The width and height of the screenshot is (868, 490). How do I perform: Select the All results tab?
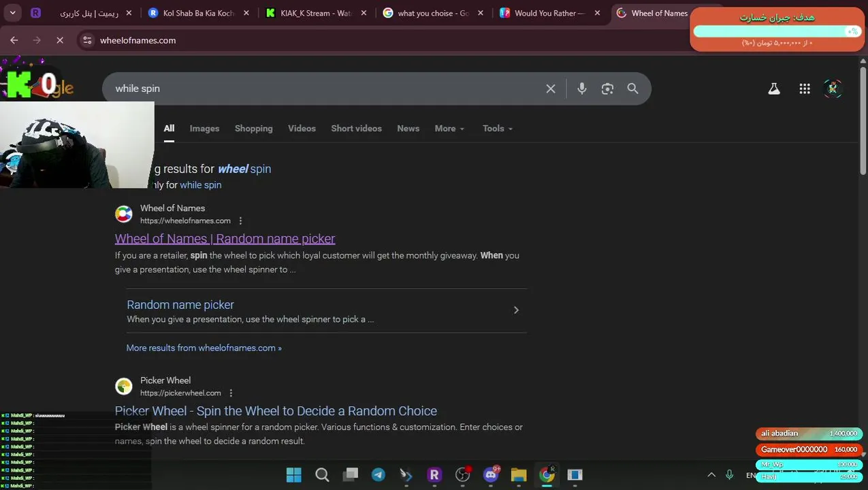(x=169, y=129)
